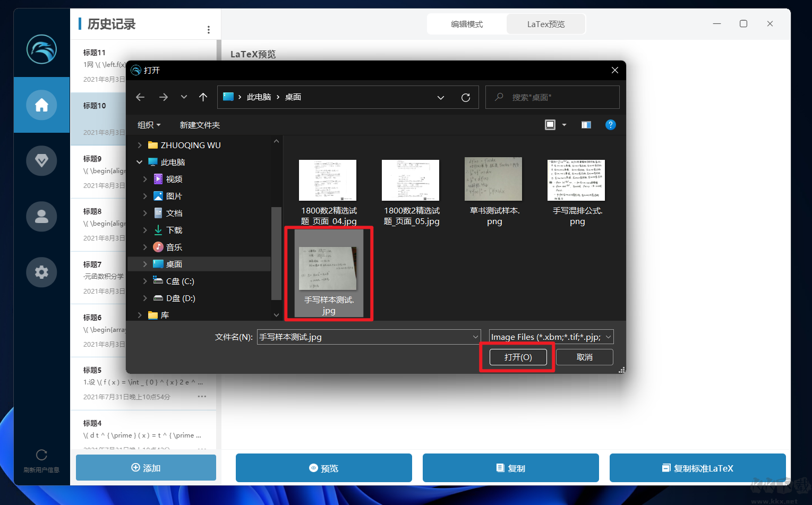Expand the address bar path dropdown

tap(440, 98)
